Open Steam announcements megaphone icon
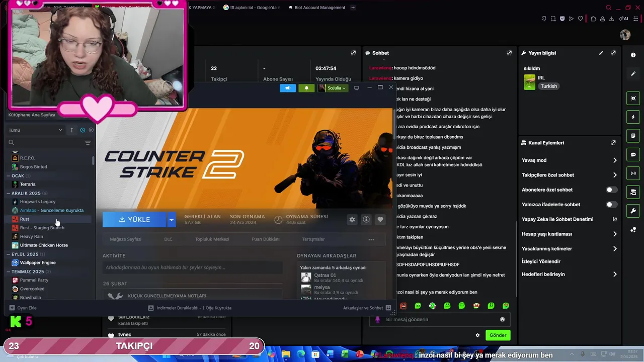The width and height of the screenshot is (644, 362). (288, 88)
